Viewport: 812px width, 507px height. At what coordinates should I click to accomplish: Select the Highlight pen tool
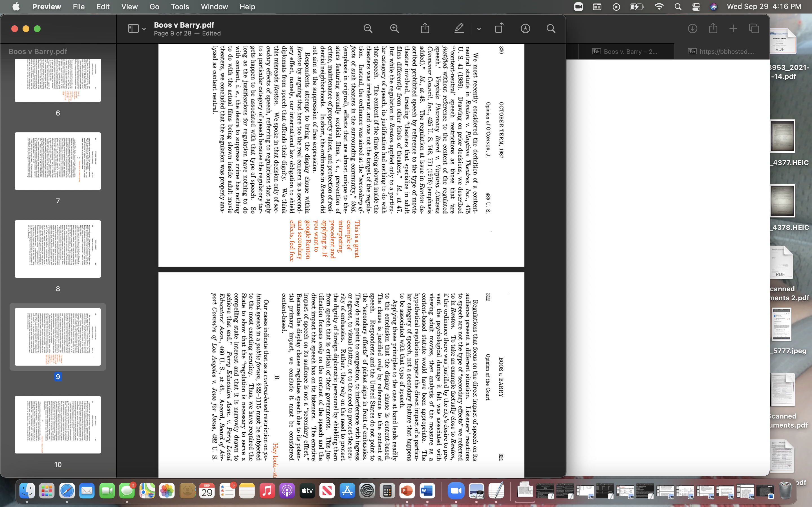point(459,28)
